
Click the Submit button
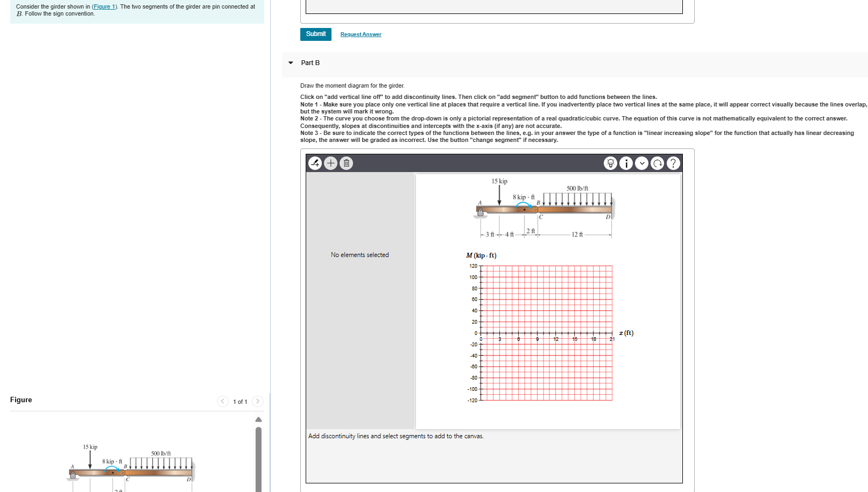[x=316, y=34]
